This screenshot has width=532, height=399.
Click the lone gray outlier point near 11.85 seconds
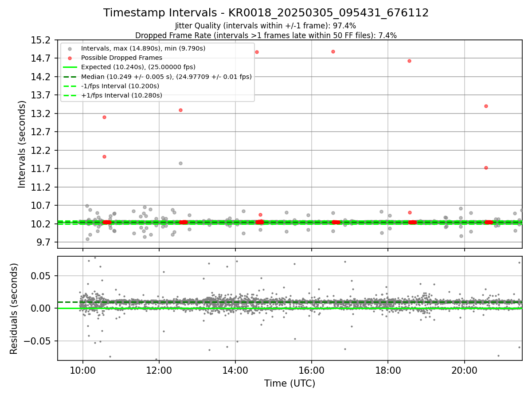180,163
